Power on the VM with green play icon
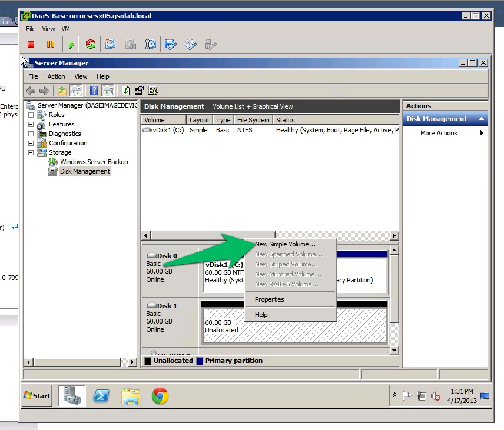 click(x=71, y=44)
